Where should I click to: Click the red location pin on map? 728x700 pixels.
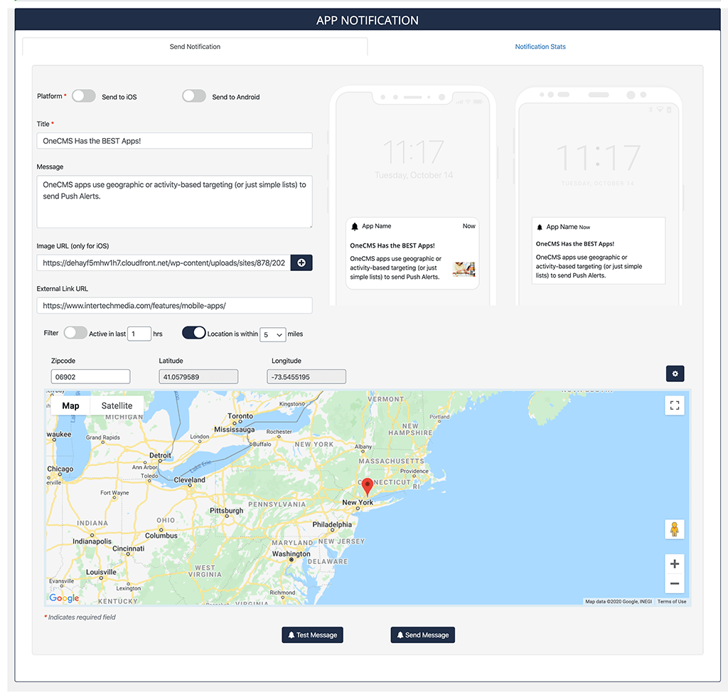coord(368,487)
